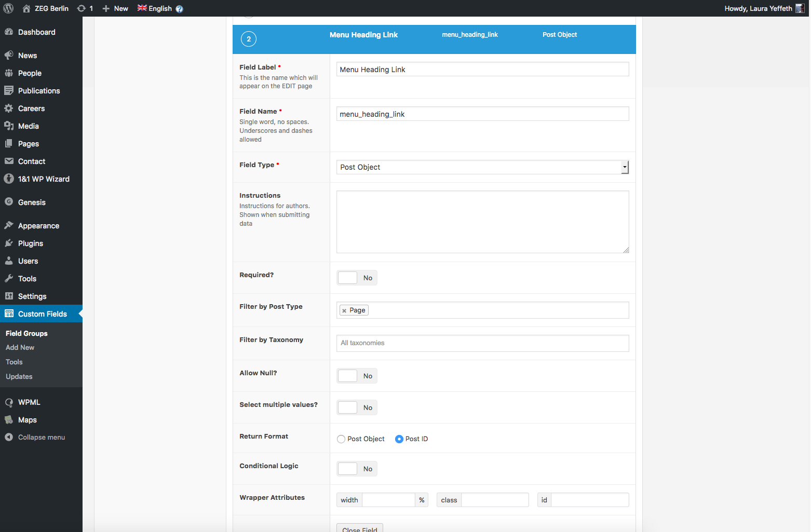Viewport: 811px width, 532px height.
Task: Click the Custom Fields grid icon
Action: pyautogui.click(x=9, y=313)
